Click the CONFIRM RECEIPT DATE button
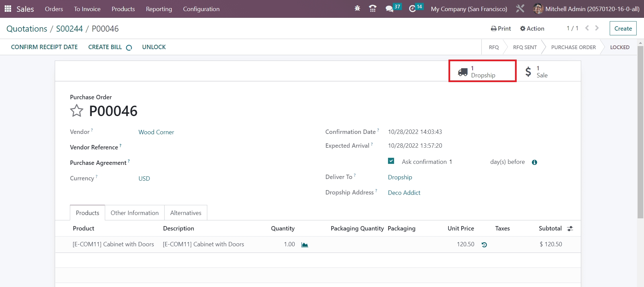Viewport: 644px width, 287px height. pos(44,47)
